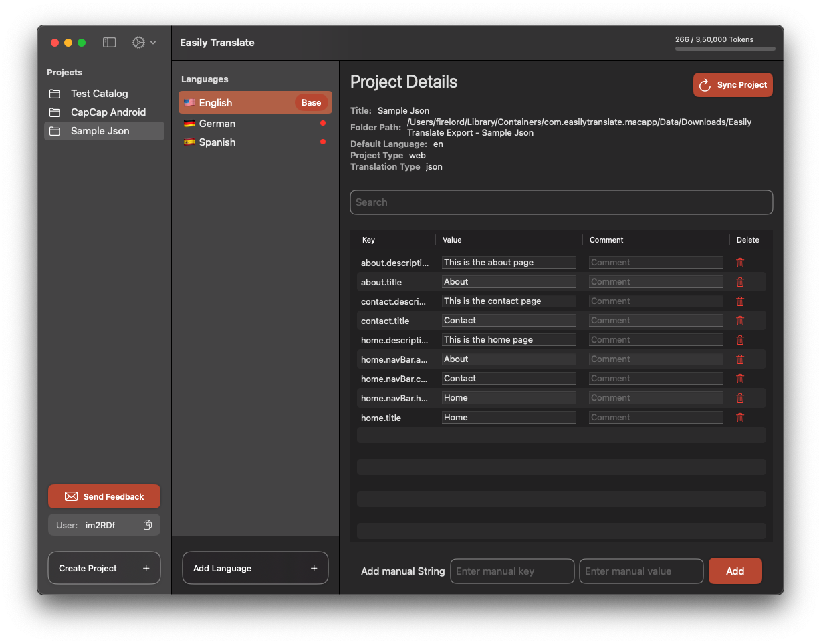Click the token usage progress bar
Screen dimensions: 821x644
click(725, 49)
